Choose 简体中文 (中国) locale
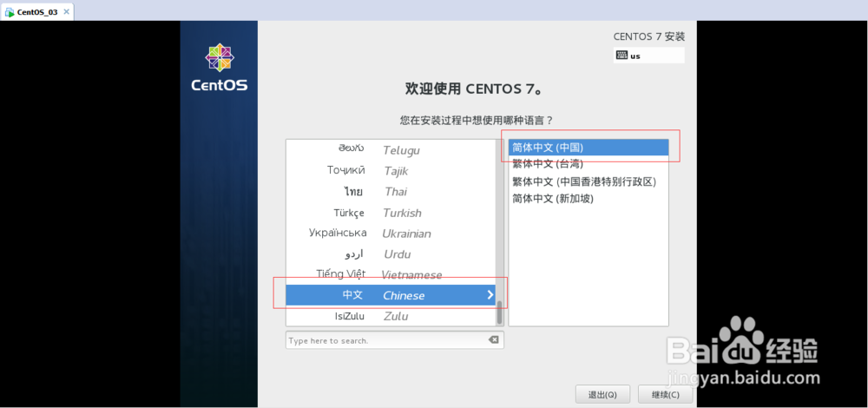 point(589,148)
